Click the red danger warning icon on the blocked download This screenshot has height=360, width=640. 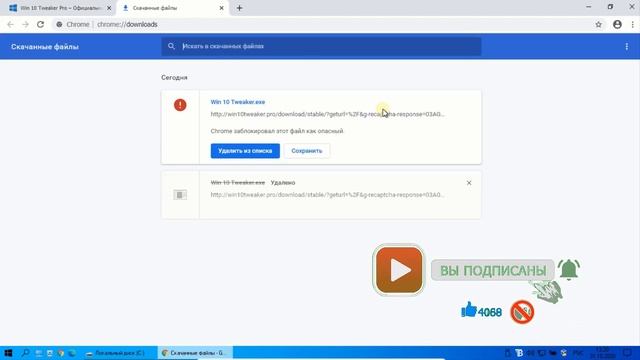click(x=180, y=105)
